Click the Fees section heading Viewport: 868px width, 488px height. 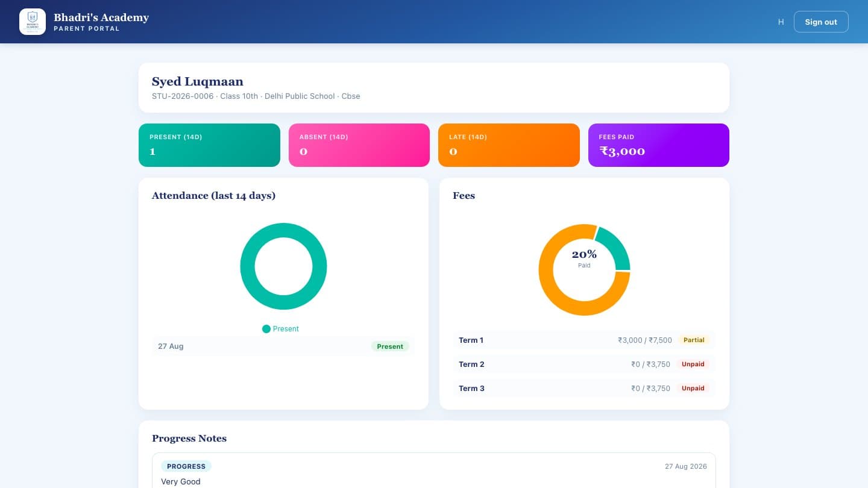[x=464, y=195]
